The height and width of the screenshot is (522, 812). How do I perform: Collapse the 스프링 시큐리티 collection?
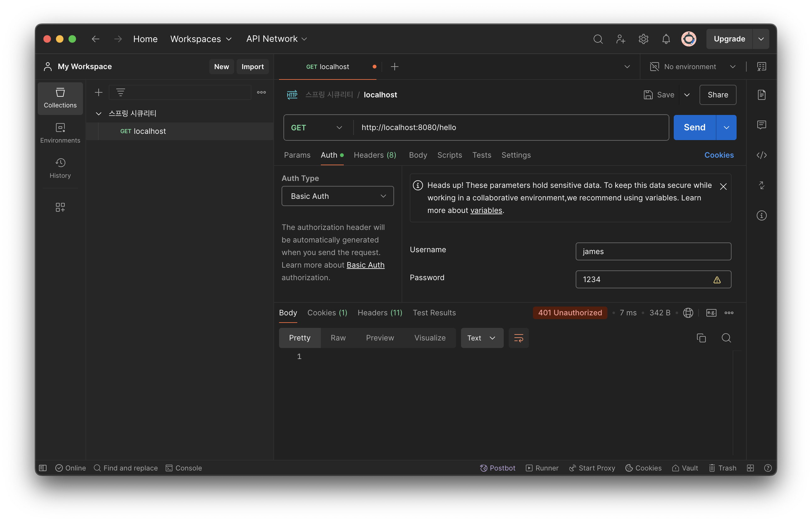click(99, 114)
